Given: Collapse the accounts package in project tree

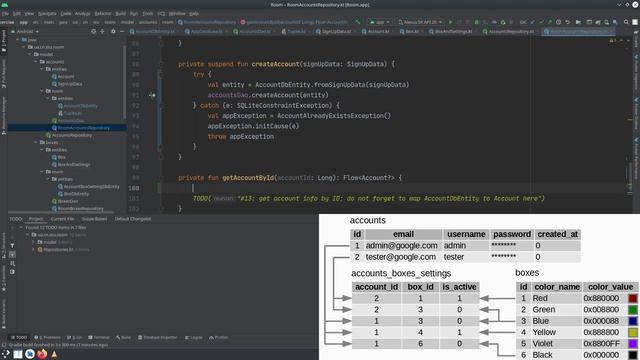Looking at the screenshot, I should (36, 62).
